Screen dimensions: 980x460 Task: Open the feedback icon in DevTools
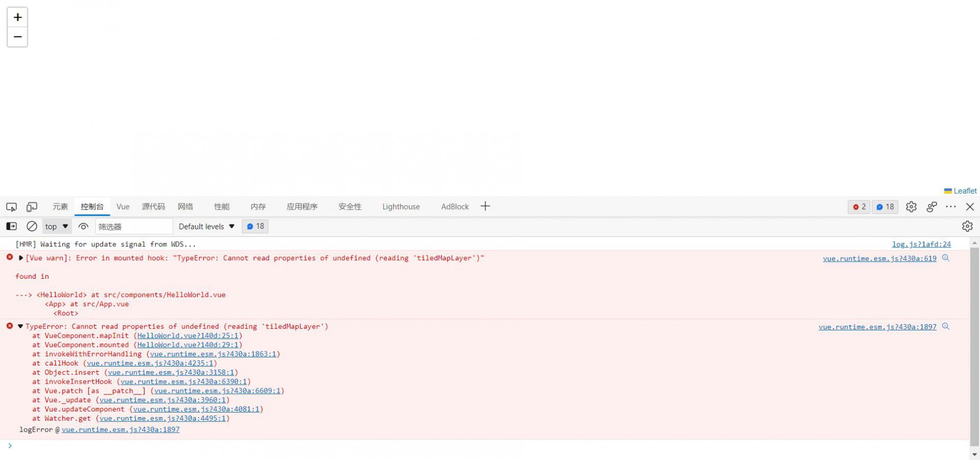point(932,207)
